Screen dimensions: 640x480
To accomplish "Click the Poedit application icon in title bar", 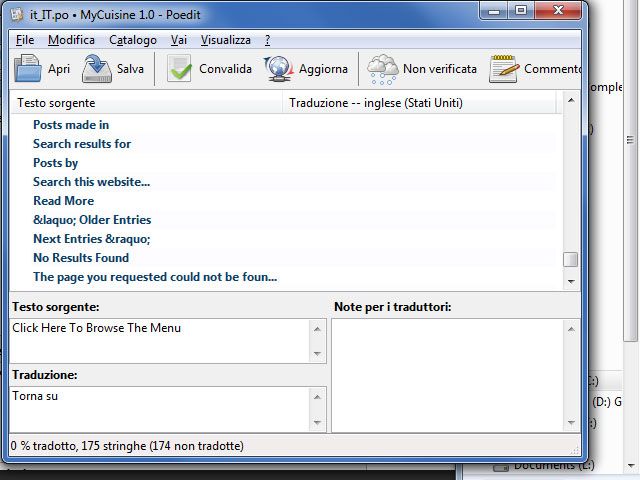I will point(17,15).
